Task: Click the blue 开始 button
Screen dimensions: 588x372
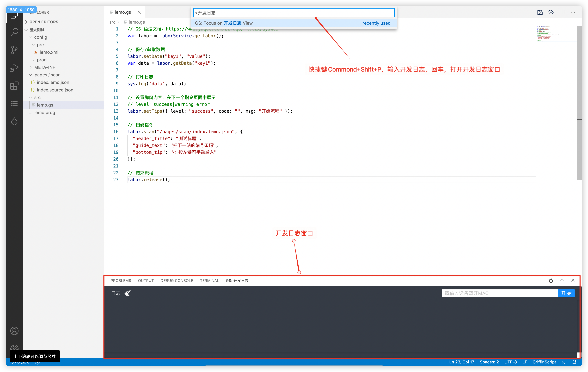Action: (x=566, y=293)
